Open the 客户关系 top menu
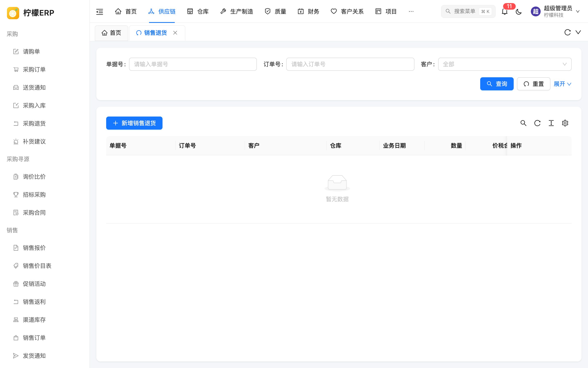The height and width of the screenshot is (368, 588). click(347, 11)
